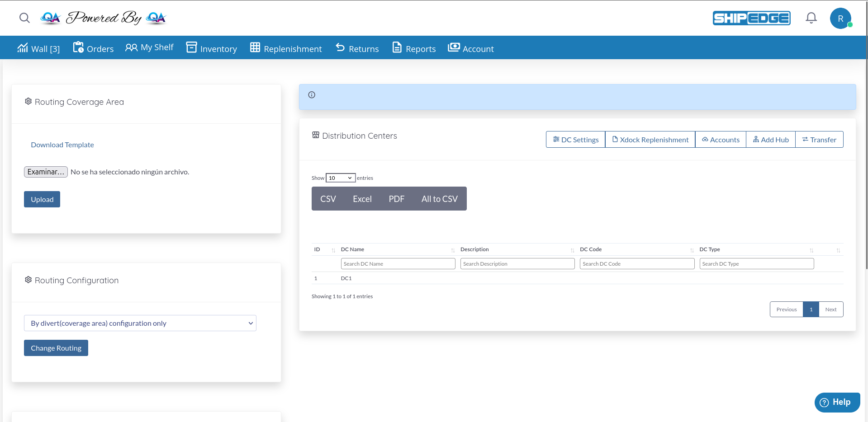Click the ShipEdge logo
The width and height of the screenshot is (868, 422).
coord(751,18)
